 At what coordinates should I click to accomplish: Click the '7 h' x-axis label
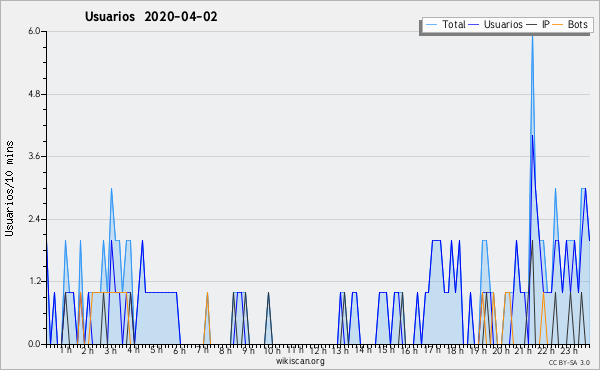coord(202,350)
